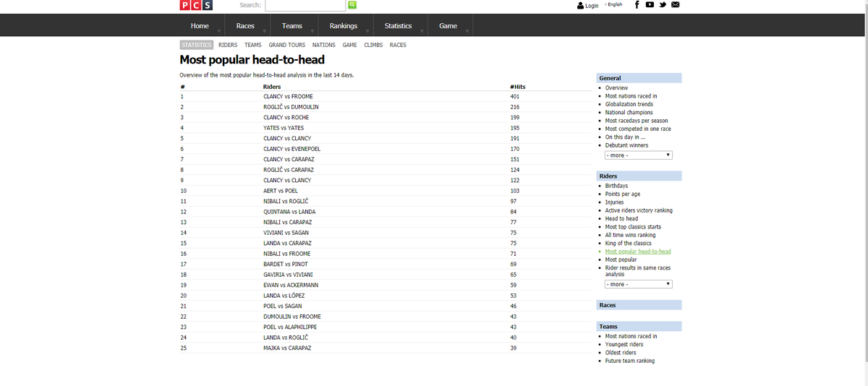Image resolution: width=868 pixels, height=386 pixels.
Task: Open the Home menu
Action: tap(200, 26)
